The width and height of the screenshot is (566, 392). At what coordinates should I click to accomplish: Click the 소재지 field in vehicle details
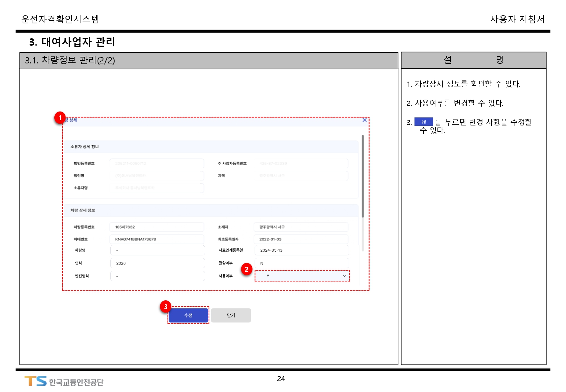[x=301, y=227]
